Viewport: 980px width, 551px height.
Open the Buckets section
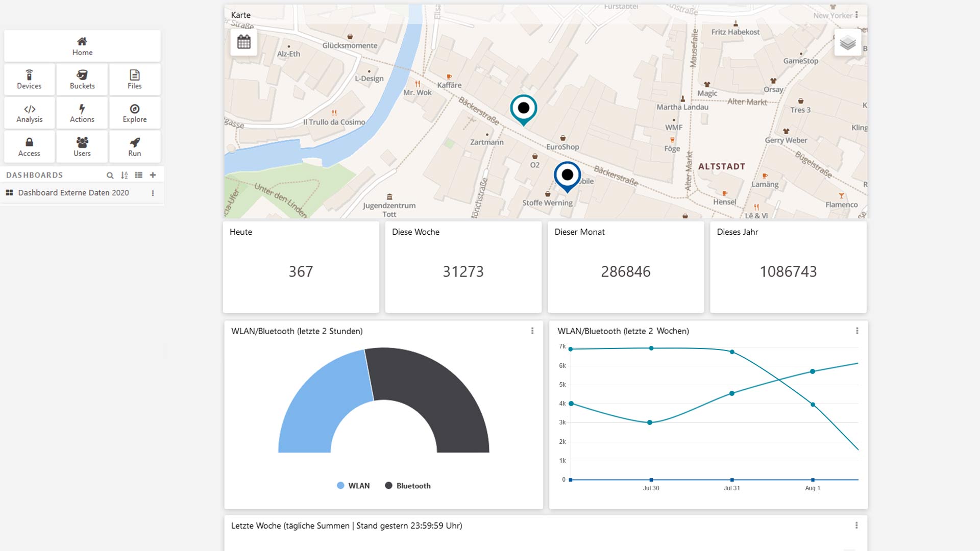tap(82, 80)
